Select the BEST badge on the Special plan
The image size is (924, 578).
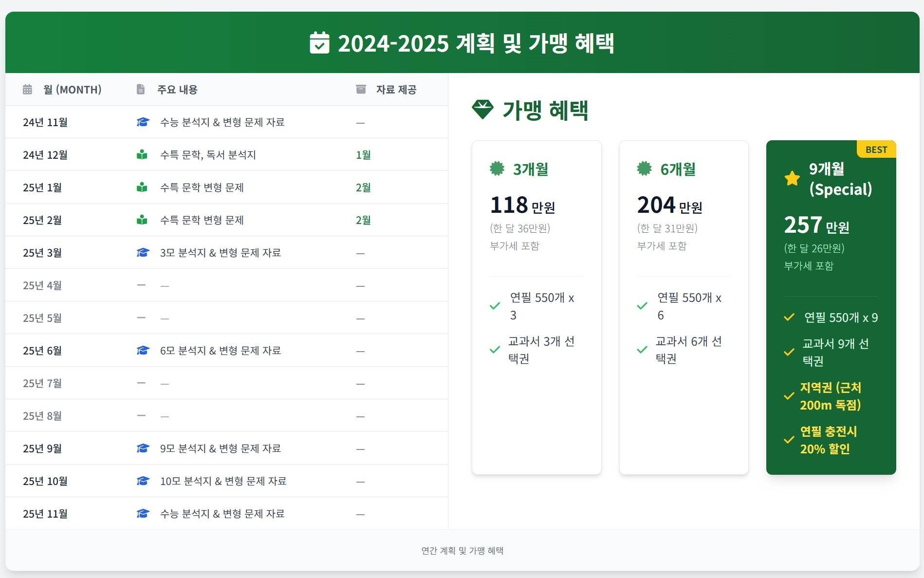click(876, 149)
